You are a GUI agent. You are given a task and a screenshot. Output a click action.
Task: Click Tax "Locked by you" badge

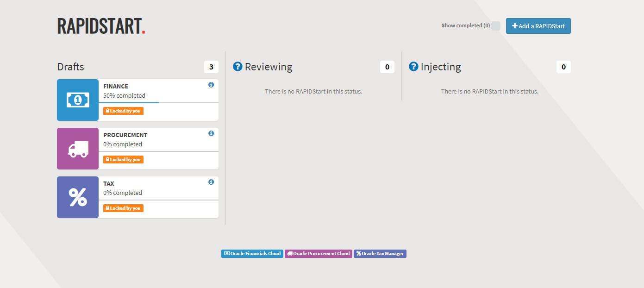(x=123, y=208)
